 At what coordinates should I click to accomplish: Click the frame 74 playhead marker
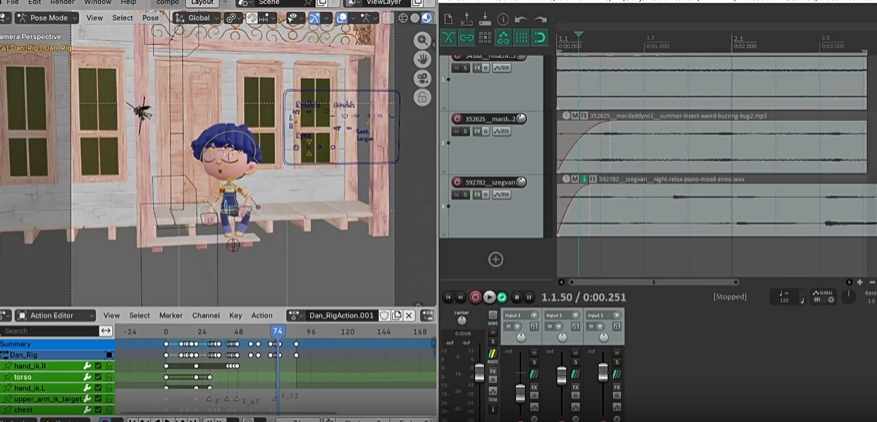277,330
